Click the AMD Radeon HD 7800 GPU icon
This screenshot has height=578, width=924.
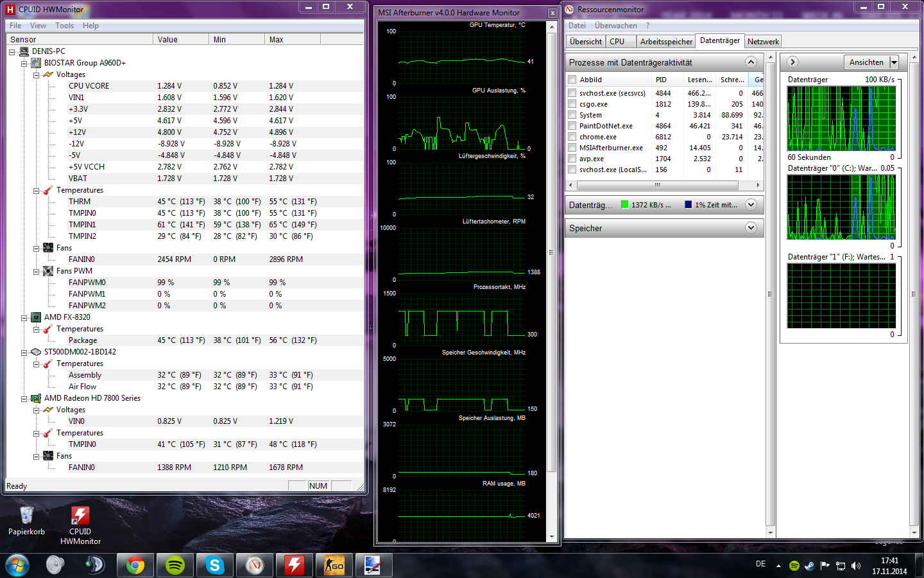pos(37,398)
